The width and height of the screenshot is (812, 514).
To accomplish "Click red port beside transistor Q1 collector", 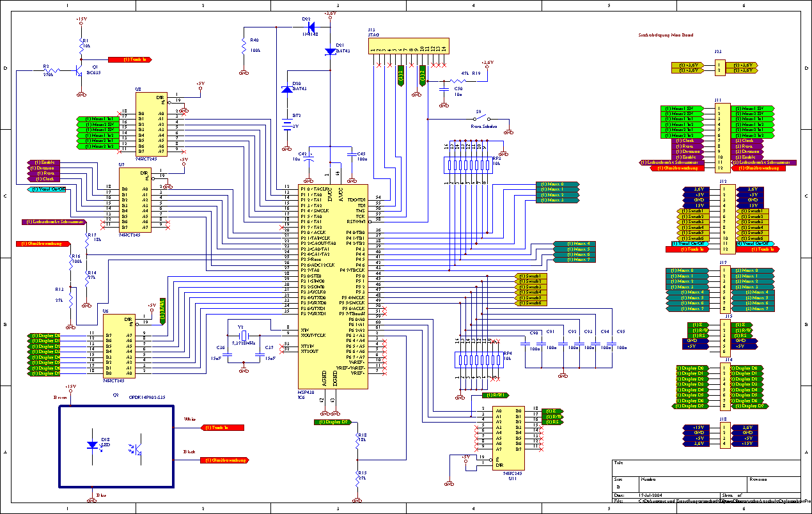I will [129, 59].
